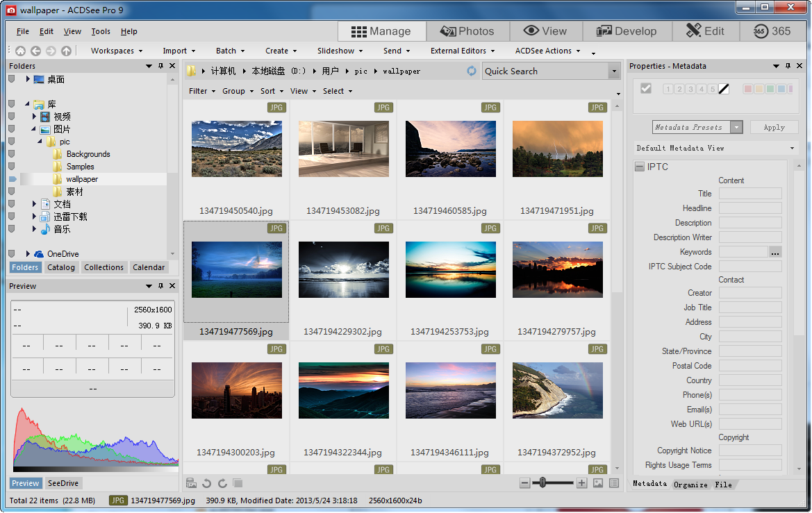Rotate right using the clockwise arrow icon

point(222,483)
